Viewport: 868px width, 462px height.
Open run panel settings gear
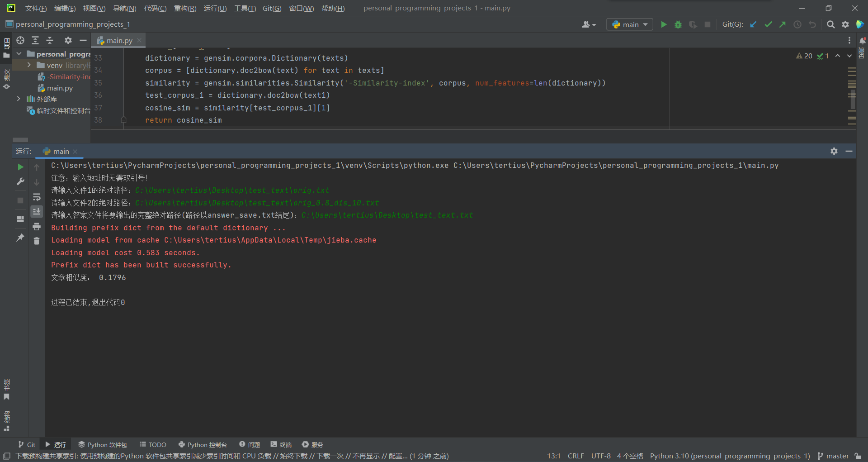pyautogui.click(x=834, y=151)
